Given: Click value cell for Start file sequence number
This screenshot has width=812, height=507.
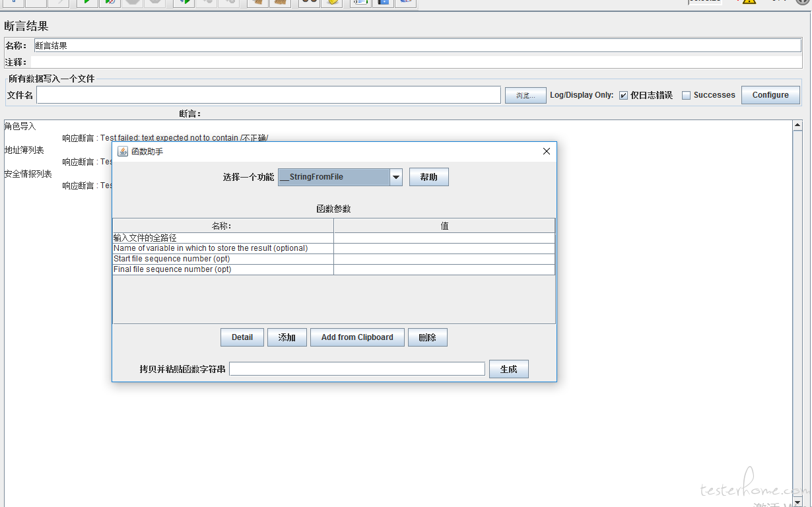Looking at the screenshot, I should tap(444, 259).
